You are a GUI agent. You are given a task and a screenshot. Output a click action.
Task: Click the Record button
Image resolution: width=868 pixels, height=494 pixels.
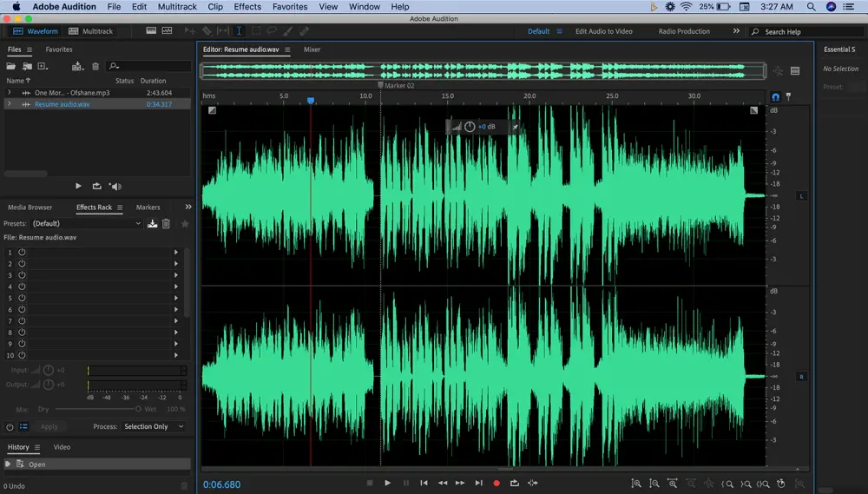(496, 483)
